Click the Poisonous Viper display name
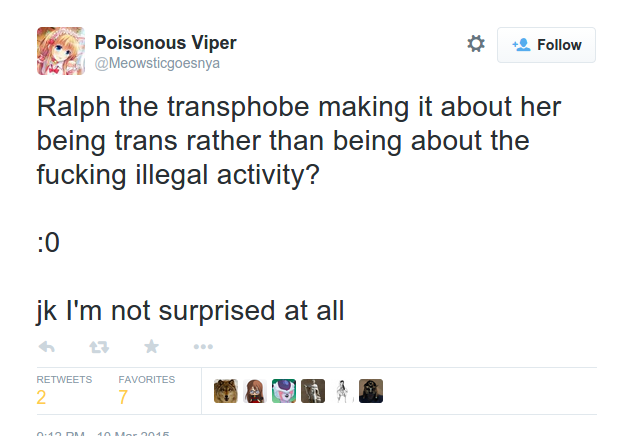The height and width of the screenshot is (436, 635). pyautogui.click(x=165, y=43)
